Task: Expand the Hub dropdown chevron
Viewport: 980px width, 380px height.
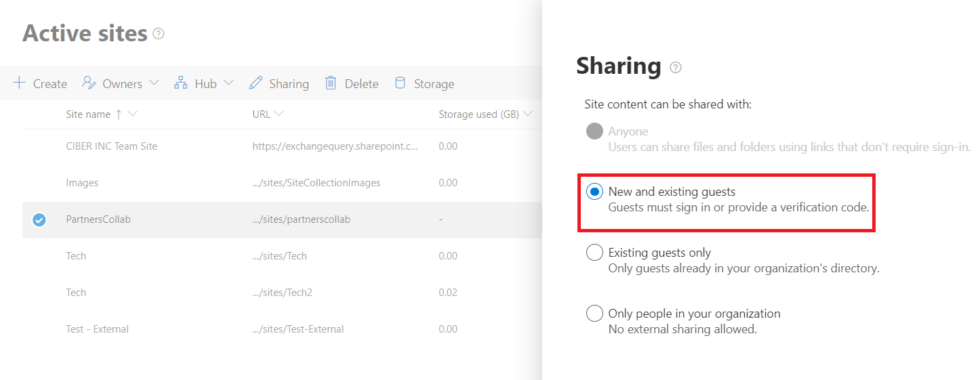Action: click(228, 83)
